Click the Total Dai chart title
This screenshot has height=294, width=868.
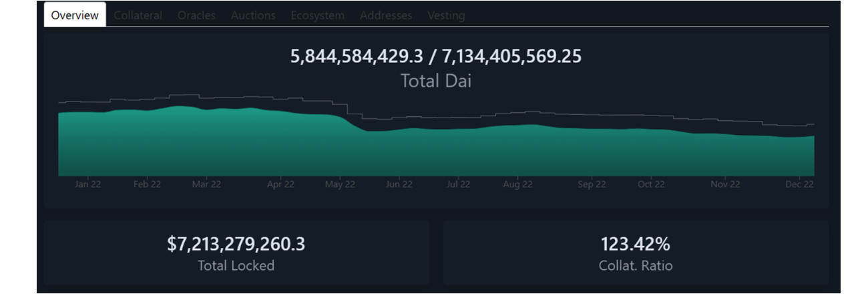coord(435,82)
